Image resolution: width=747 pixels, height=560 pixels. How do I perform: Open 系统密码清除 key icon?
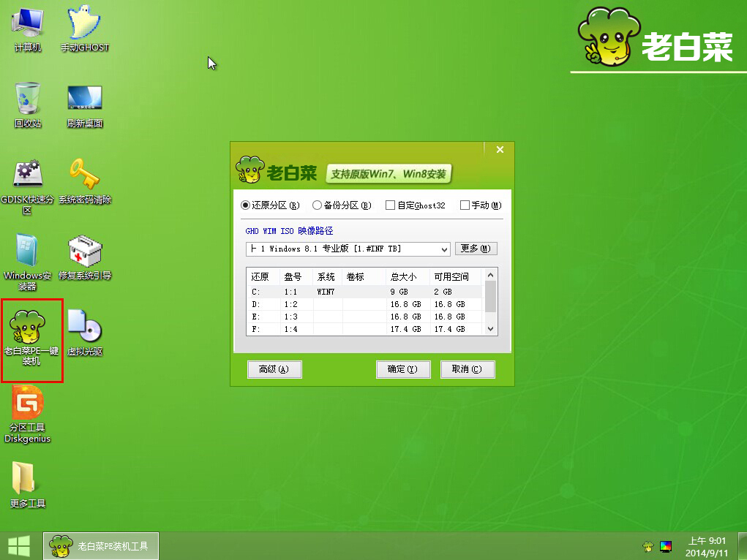click(85, 181)
